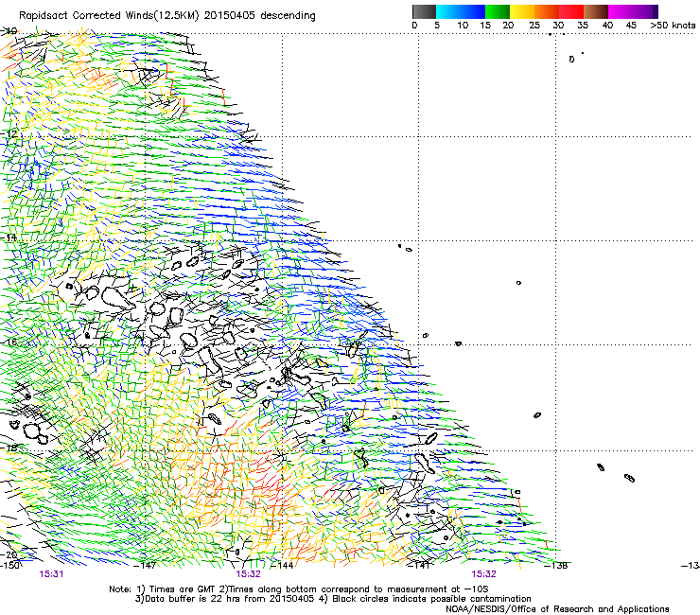Click the '-14' latitude axis label
This screenshot has height=615, width=700.
coord(9,237)
